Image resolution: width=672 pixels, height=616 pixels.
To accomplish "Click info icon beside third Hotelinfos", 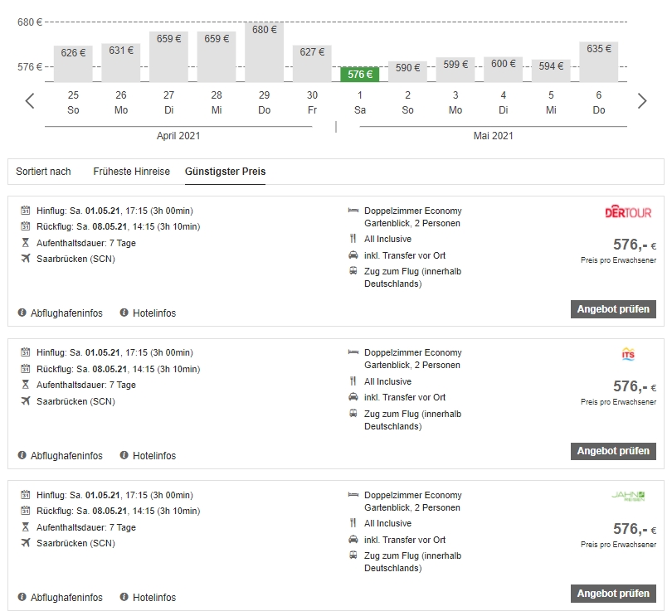I will coord(124,597).
